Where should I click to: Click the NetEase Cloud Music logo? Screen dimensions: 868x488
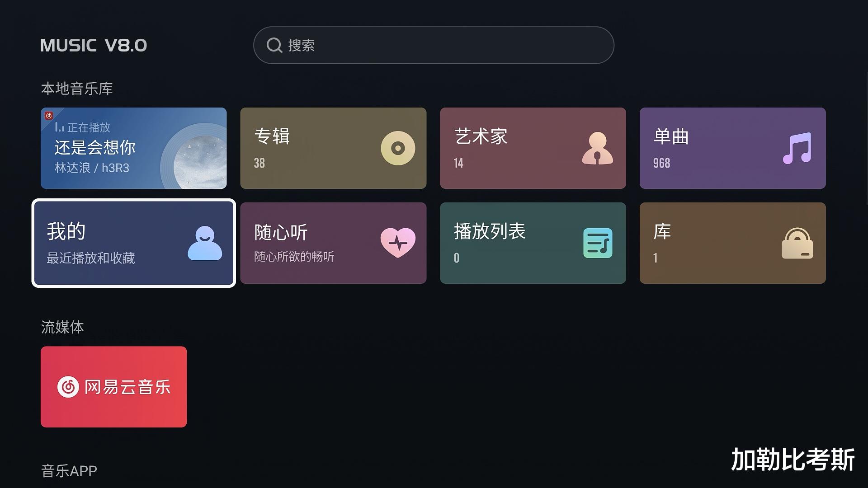pyautogui.click(x=68, y=387)
